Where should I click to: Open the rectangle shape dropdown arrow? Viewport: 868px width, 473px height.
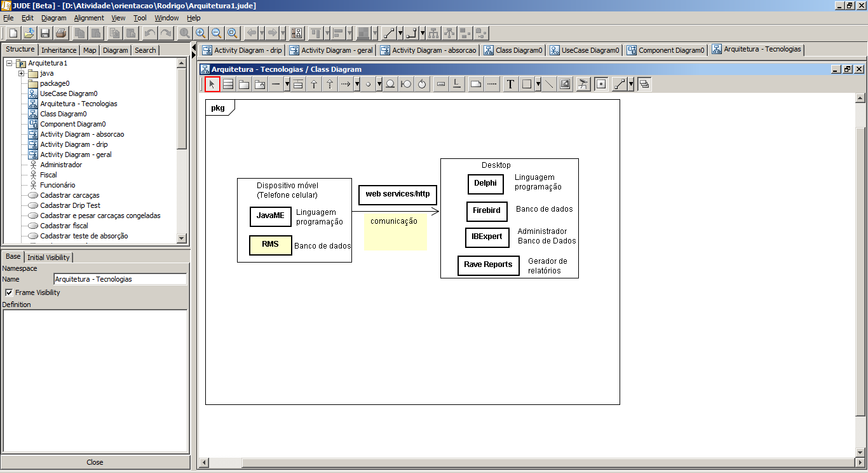pyautogui.click(x=538, y=84)
